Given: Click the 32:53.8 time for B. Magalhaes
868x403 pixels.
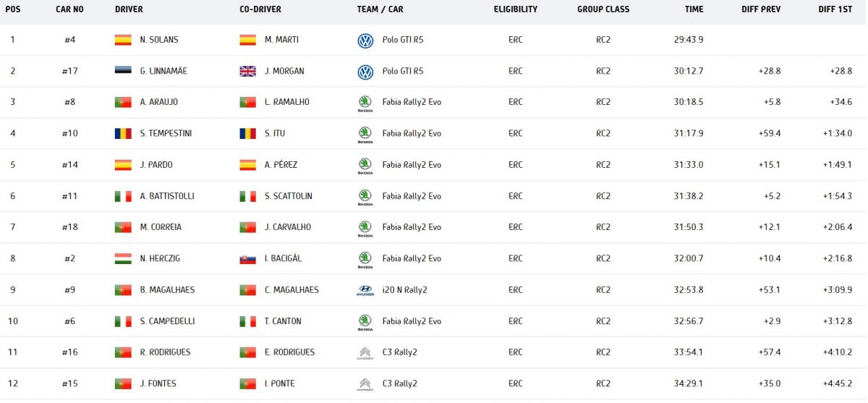Looking at the screenshot, I should click(689, 290).
